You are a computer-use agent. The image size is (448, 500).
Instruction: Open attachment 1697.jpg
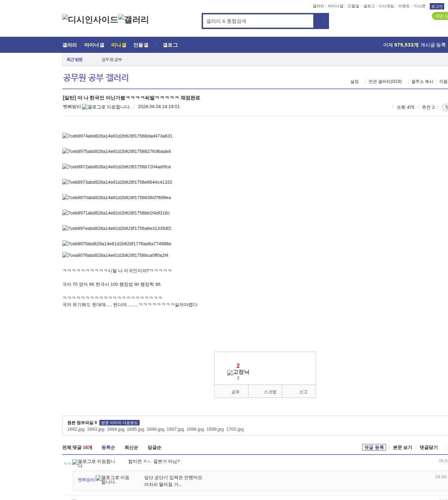(175, 429)
